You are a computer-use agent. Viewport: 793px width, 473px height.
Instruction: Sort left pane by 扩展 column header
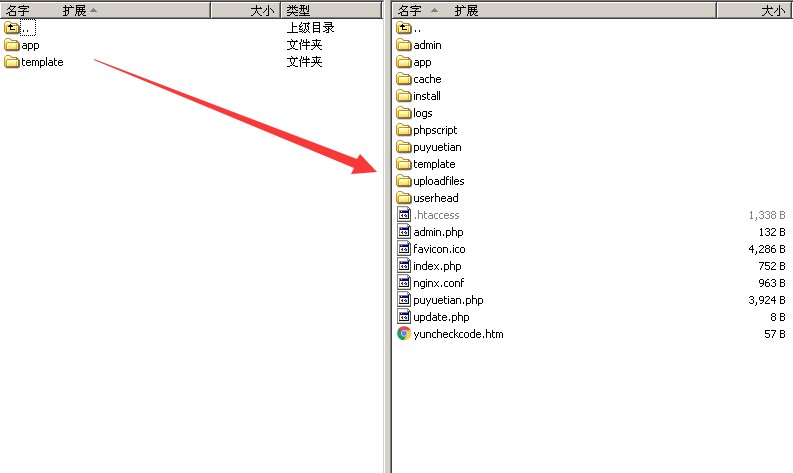(x=74, y=10)
